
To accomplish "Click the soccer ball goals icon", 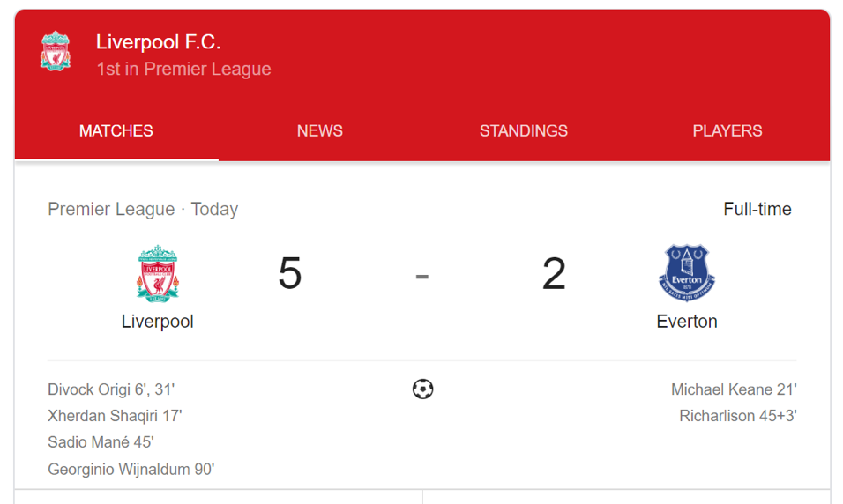I will (x=422, y=389).
